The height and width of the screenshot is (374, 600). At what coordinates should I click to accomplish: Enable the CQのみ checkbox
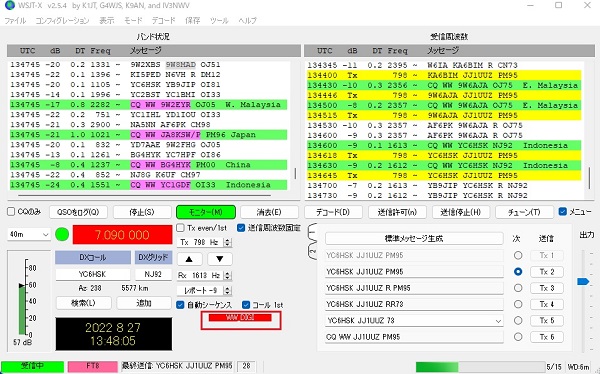coord(11,212)
